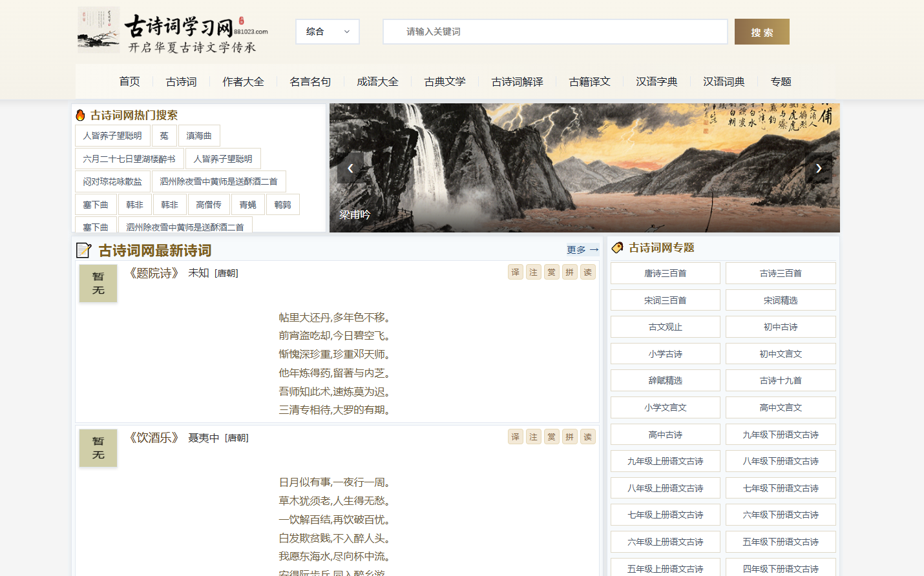
Task: Click the 注 annotation icon for 题院诗
Action: (533, 273)
